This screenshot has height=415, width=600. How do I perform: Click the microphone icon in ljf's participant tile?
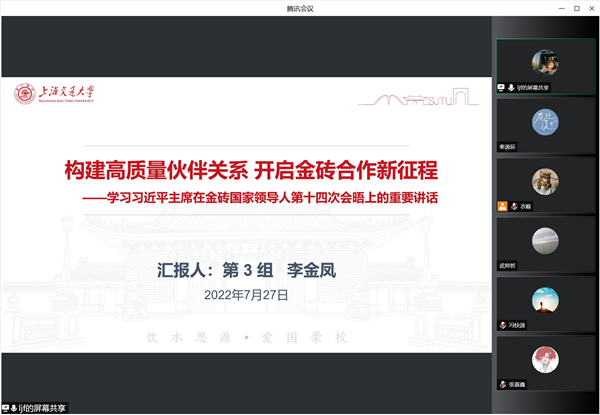point(511,88)
